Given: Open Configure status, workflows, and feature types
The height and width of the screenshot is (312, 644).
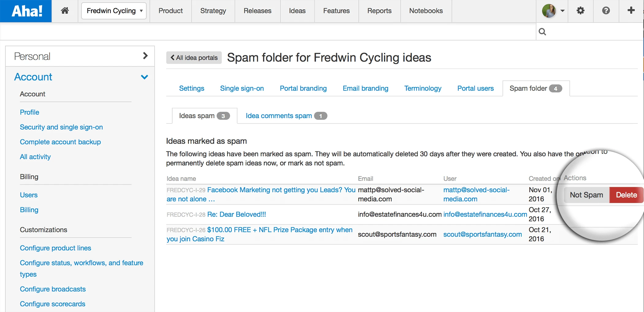Looking at the screenshot, I should tap(82, 268).
